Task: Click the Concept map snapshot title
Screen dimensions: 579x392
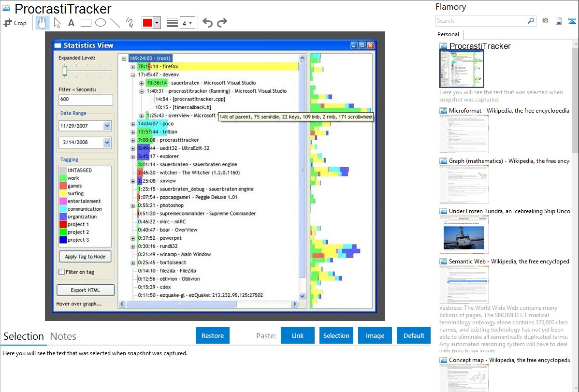Action: [509, 360]
